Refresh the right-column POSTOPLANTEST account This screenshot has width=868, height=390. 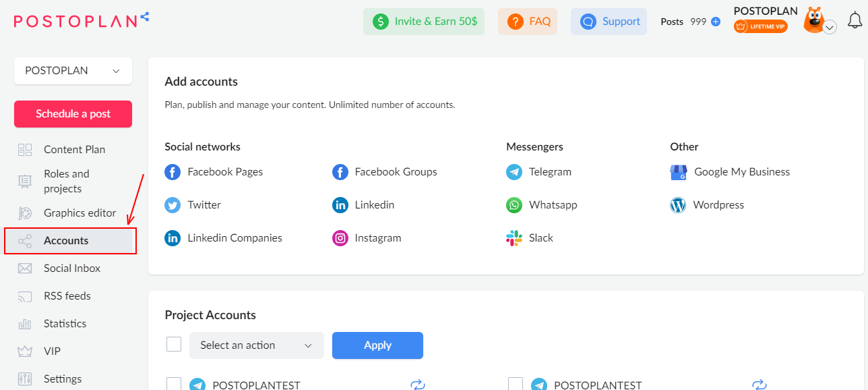pos(759,385)
